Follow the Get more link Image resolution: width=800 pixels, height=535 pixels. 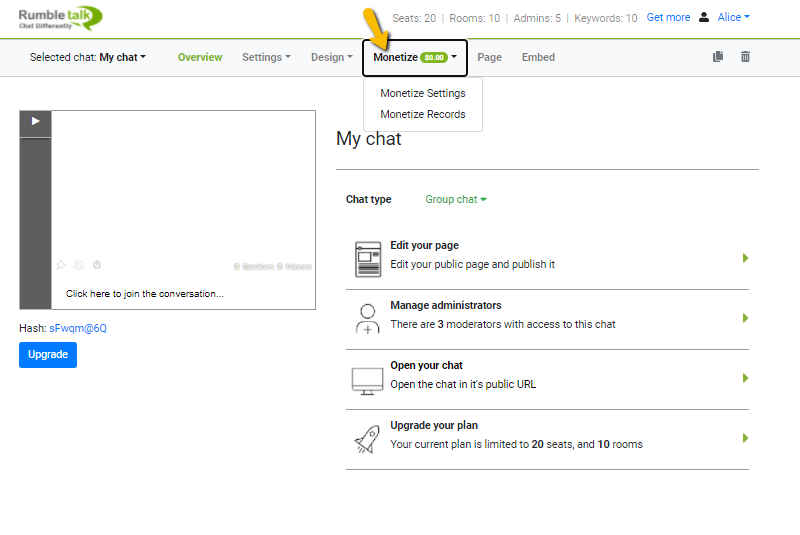[x=668, y=17]
